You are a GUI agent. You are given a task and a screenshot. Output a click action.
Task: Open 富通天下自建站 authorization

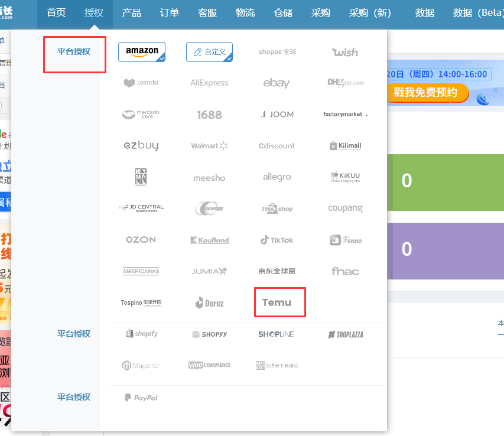click(x=277, y=365)
